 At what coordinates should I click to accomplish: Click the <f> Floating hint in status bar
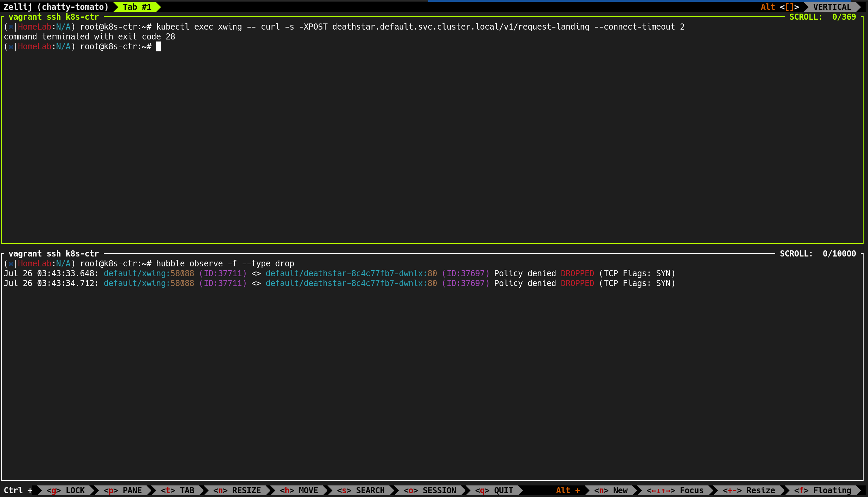click(x=823, y=490)
